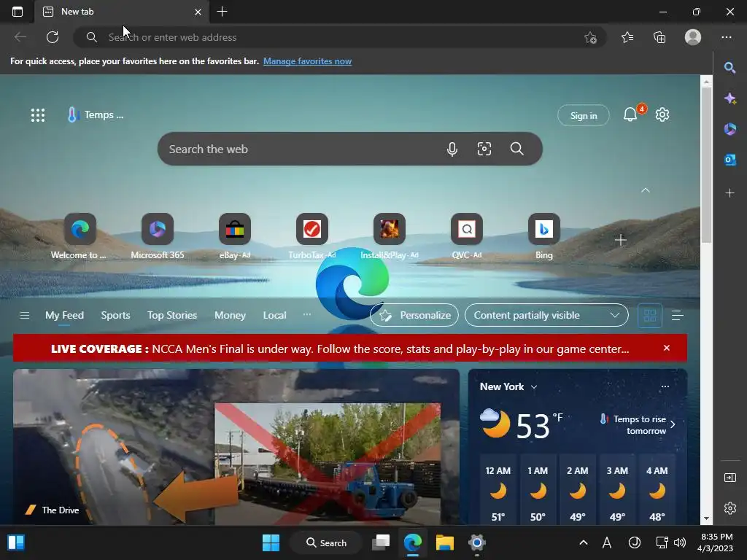
Task: Add a site to the sidebar
Action: tap(729, 192)
